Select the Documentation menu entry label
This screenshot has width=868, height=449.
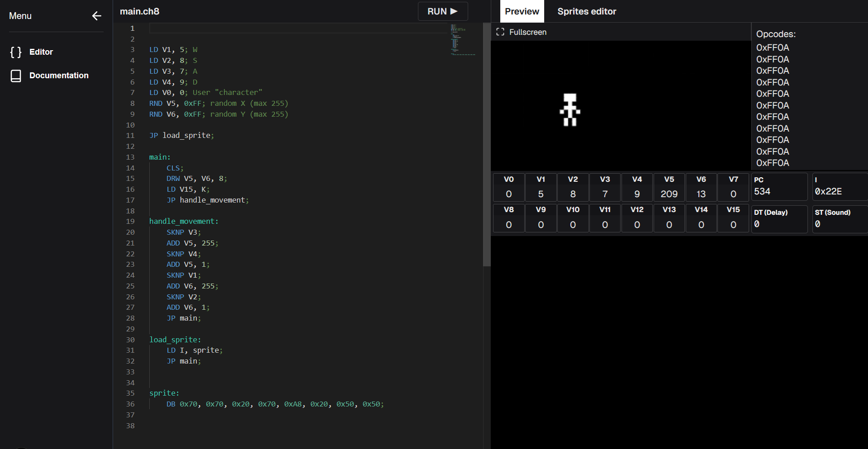pyautogui.click(x=59, y=76)
